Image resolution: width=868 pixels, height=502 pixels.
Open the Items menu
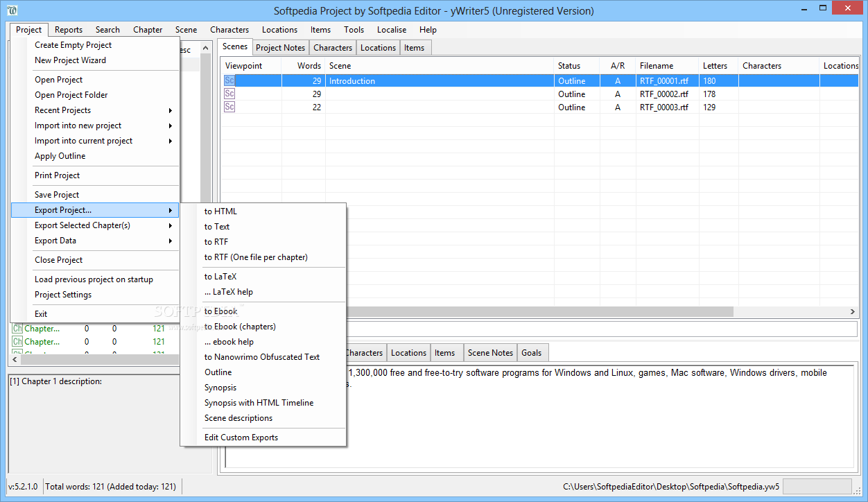320,30
